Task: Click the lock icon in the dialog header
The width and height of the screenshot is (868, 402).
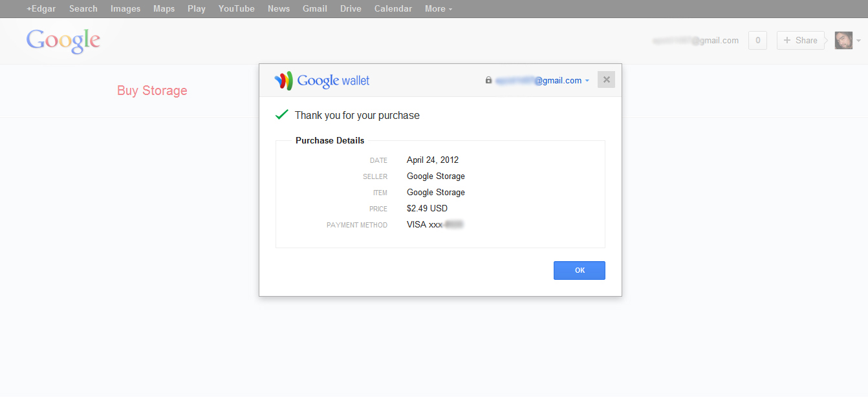Action: tap(488, 80)
